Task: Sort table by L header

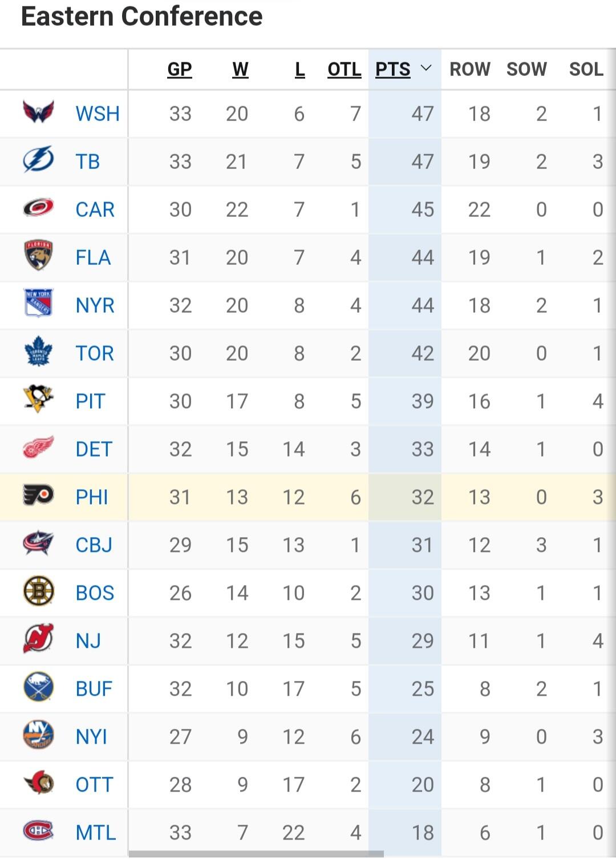Action: pyautogui.click(x=299, y=69)
